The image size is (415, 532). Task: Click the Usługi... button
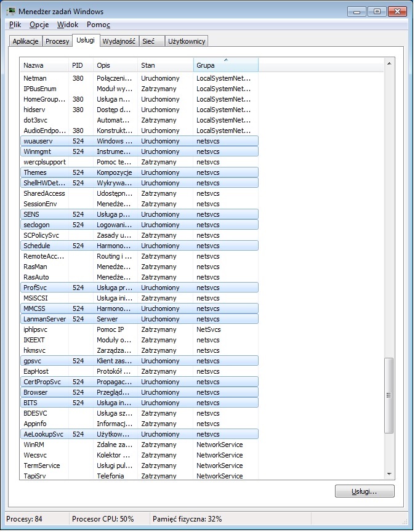[x=365, y=491]
